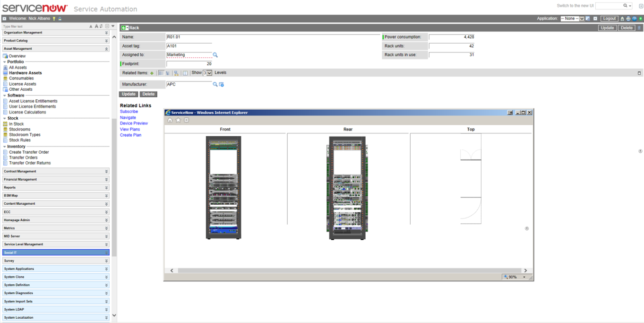
Task: Click the Front rack view image
Action: (x=223, y=188)
